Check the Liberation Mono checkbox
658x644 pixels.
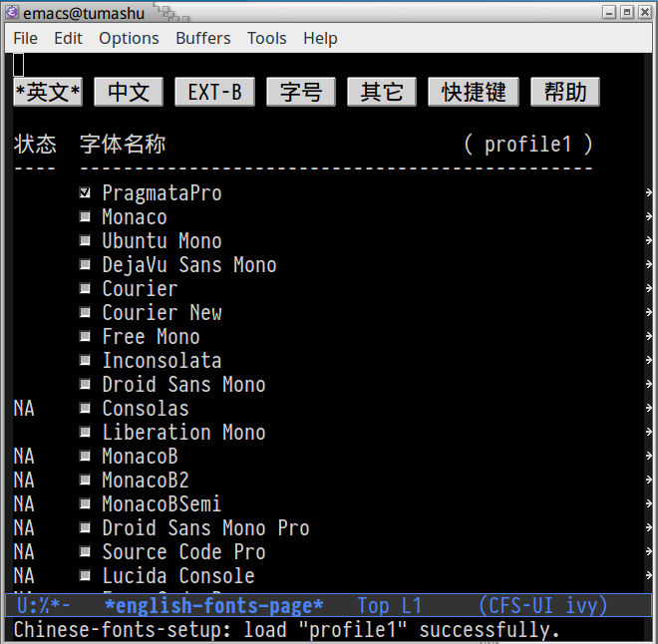tap(85, 432)
